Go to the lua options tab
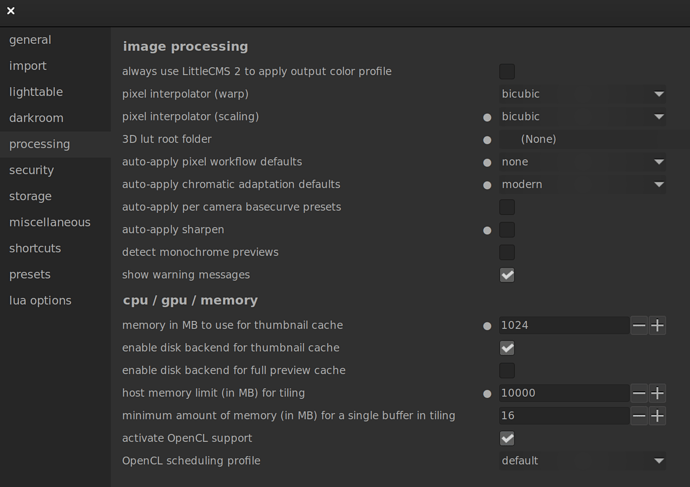Screen dimensions: 690x487 tap(40, 300)
